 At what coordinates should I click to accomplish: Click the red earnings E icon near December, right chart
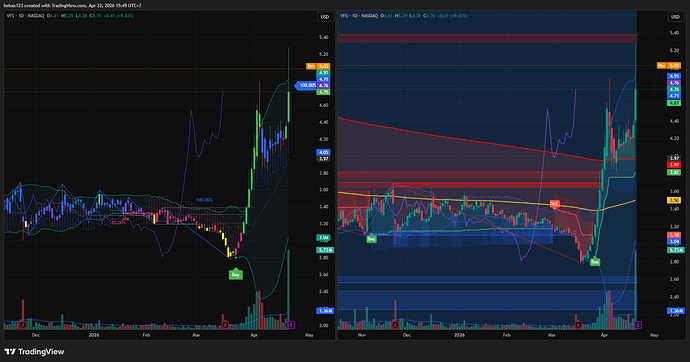click(x=395, y=325)
